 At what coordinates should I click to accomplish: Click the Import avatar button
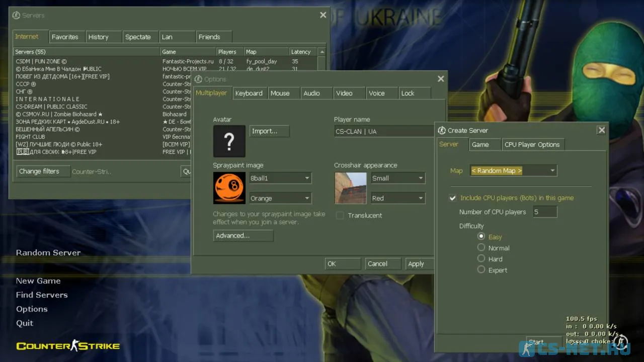pyautogui.click(x=269, y=131)
